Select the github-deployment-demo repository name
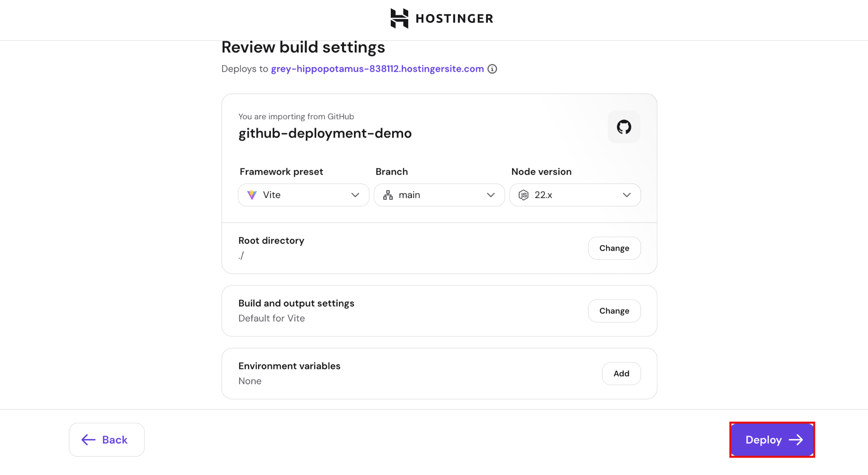 325,134
